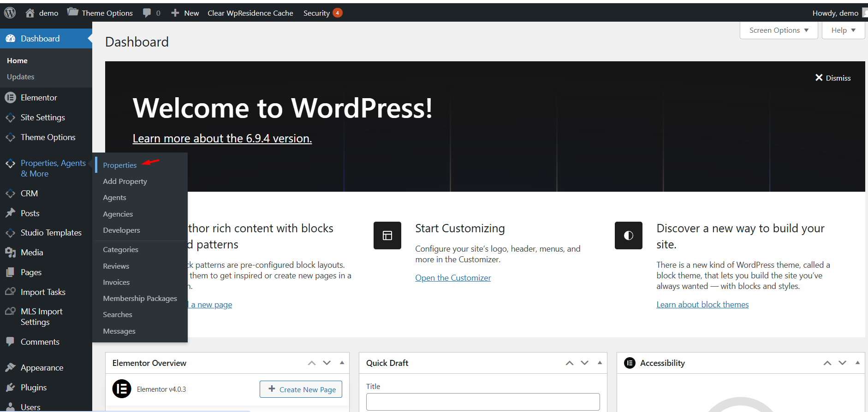Open the comments bubble icon in admin bar
This screenshot has height=412, width=868.
(x=147, y=13)
